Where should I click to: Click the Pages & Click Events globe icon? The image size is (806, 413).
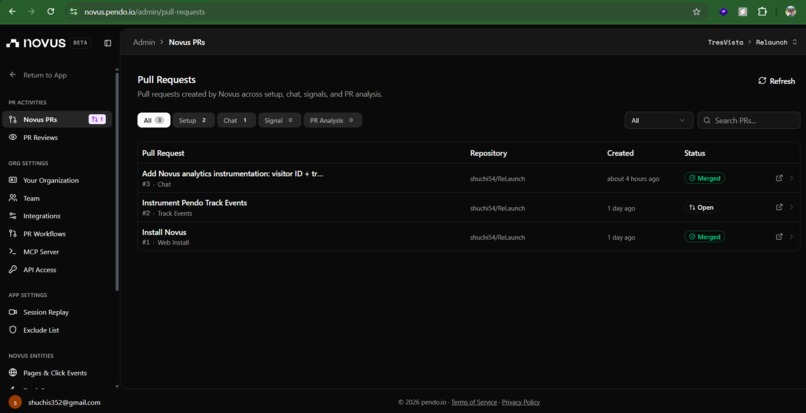(13, 373)
